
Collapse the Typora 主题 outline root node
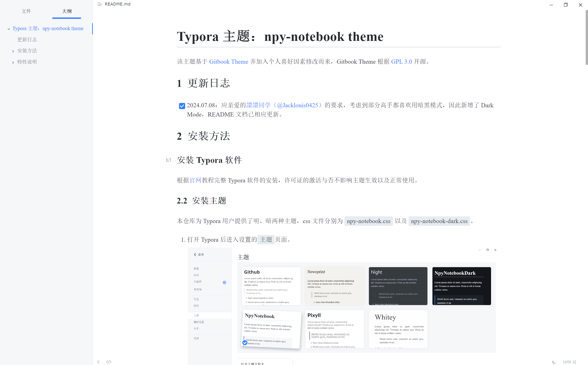[9, 29]
